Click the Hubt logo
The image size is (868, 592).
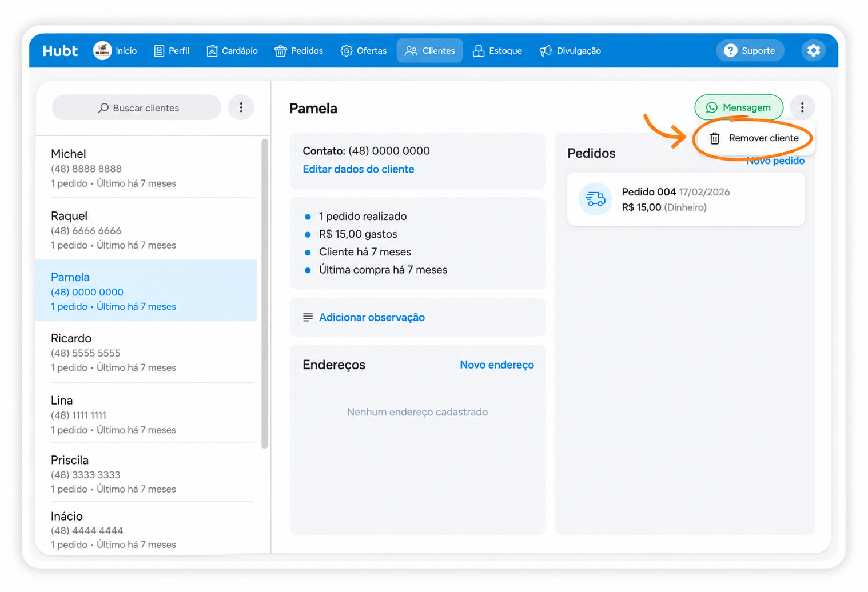[60, 51]
